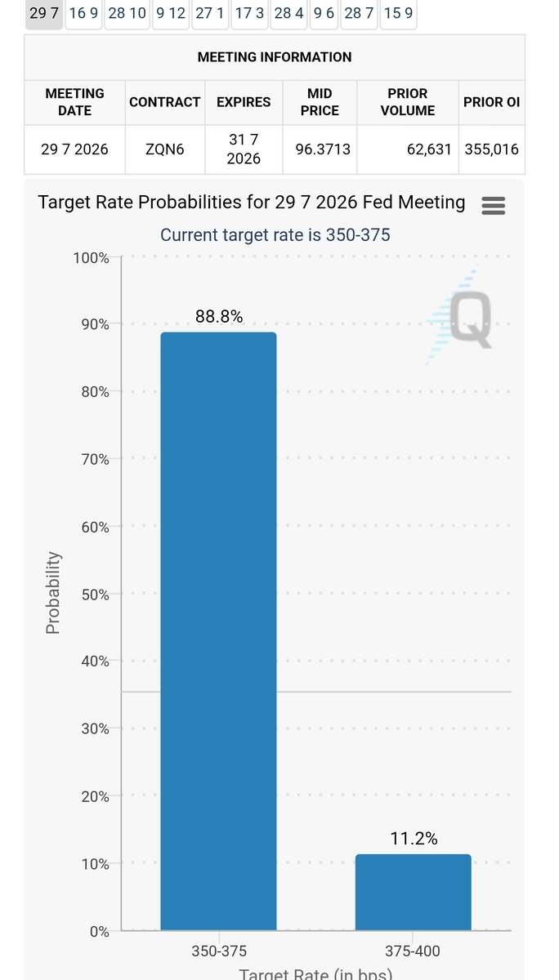The width and height of the screenshot is (559, 980).
Task: Click the 88.8% data label
Action: coord(219,317)
